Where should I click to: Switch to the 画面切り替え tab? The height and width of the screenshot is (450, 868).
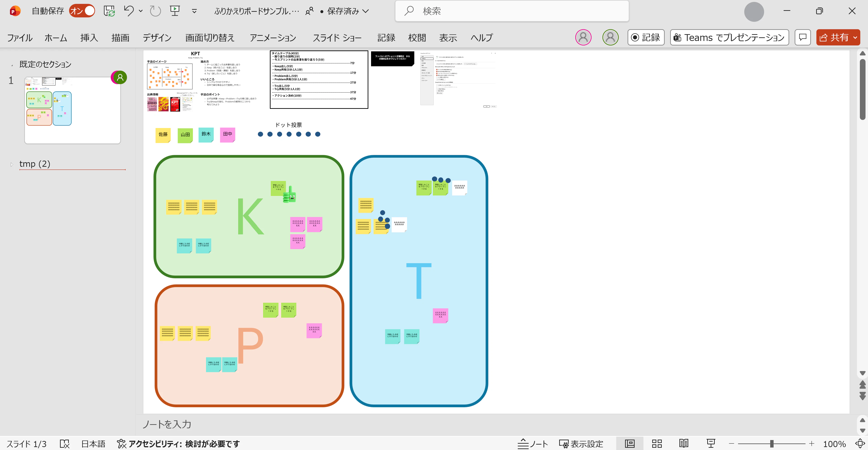click(210, 37)
